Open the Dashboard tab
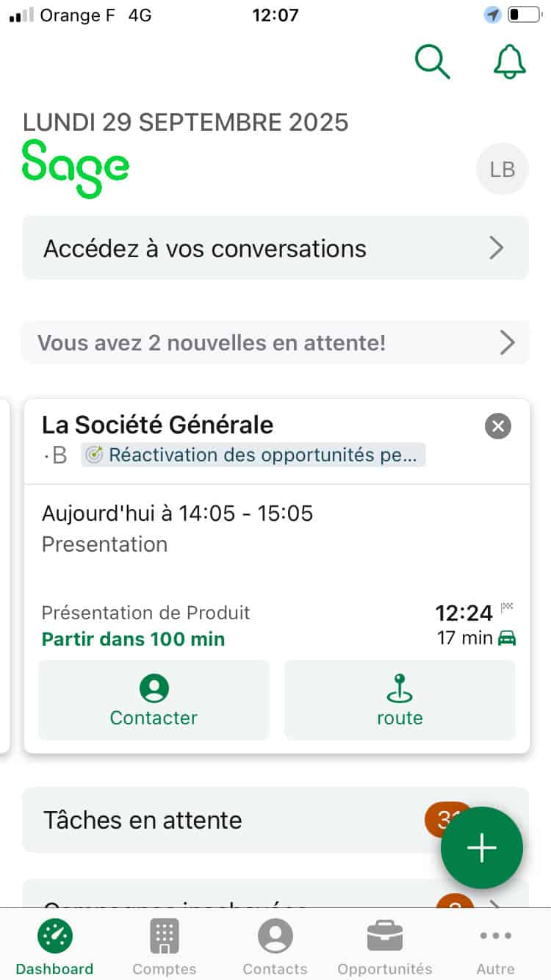Screen dimensions: 551x980 tap(54, 948)
